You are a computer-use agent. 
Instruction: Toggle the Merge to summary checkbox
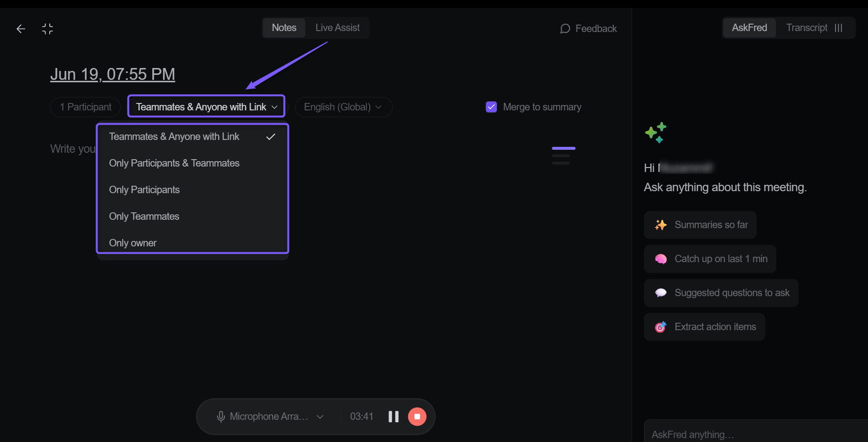coord(491,107)
